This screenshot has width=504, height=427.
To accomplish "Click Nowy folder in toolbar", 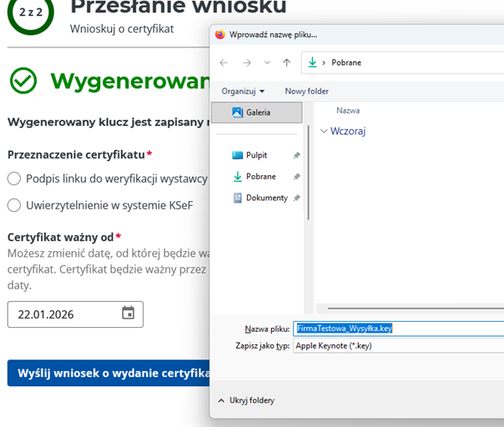I will pos(306,91).
